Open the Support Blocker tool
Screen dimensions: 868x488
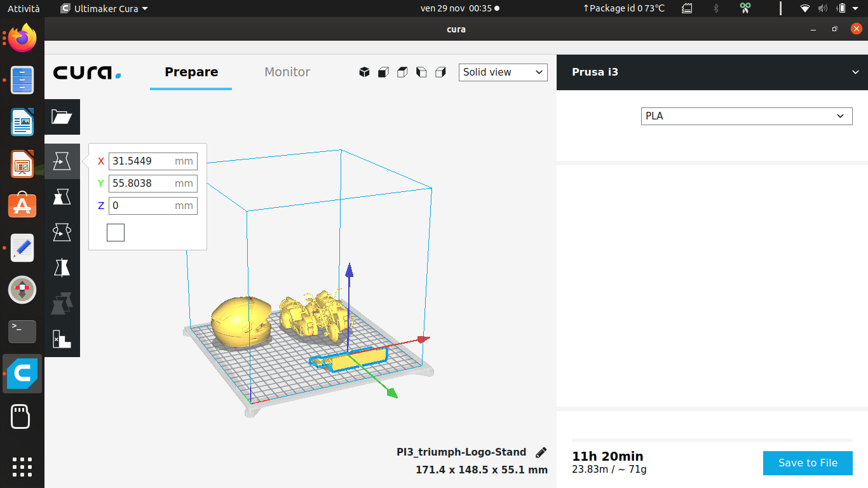click(x=62, y=339)
